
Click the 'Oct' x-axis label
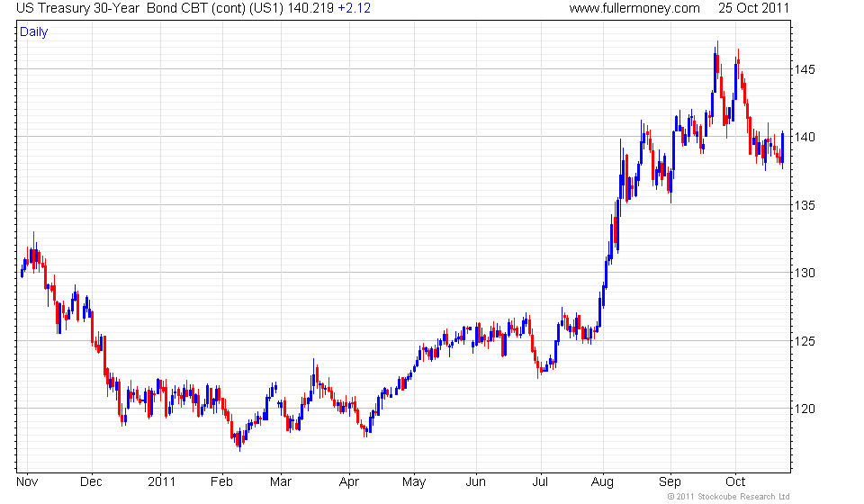[735, 482]
